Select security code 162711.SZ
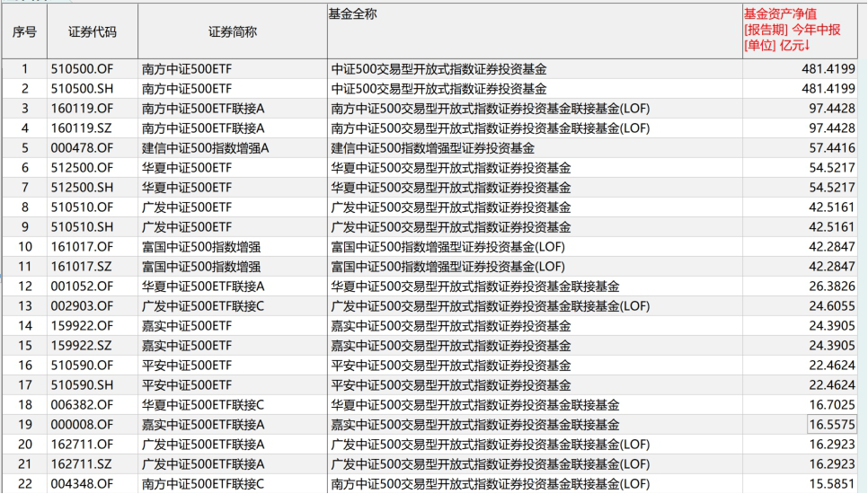 pos(82,464)
